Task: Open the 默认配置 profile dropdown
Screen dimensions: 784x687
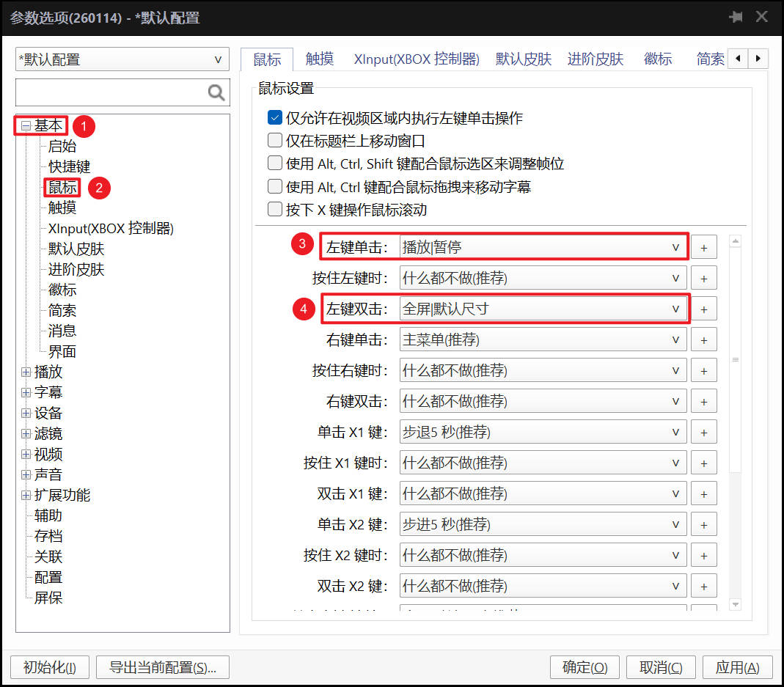Action: click(122, 60)
